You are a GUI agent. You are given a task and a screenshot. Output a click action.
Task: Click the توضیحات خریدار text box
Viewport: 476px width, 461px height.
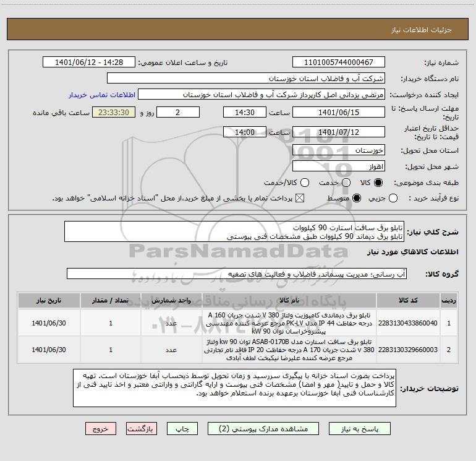pos(234,388)
